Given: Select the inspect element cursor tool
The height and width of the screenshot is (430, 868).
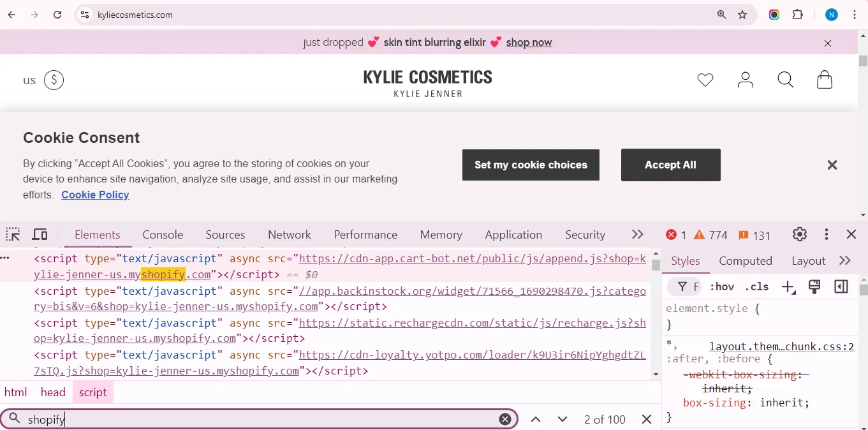Looking at the screenshot, I should point(13,234).
